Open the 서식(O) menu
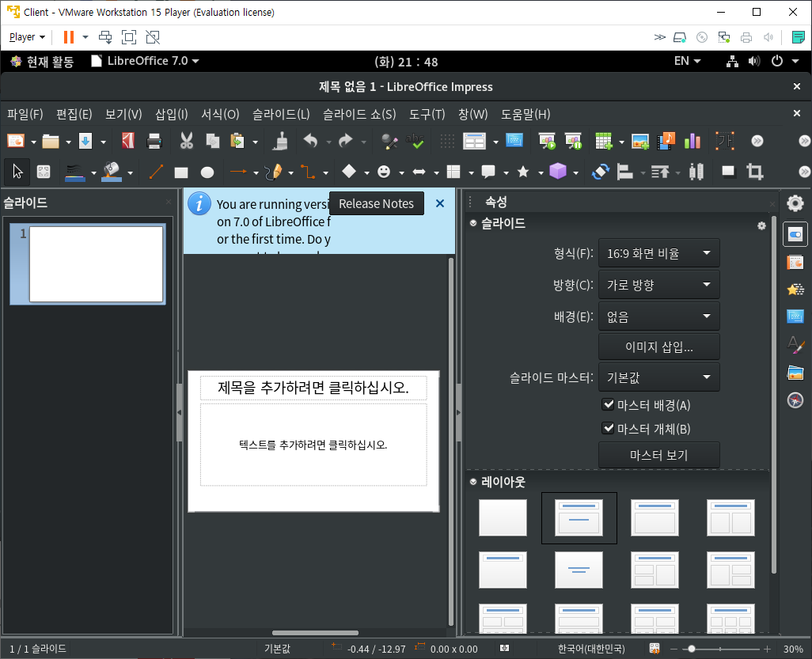812x659 pixels. 220,114
